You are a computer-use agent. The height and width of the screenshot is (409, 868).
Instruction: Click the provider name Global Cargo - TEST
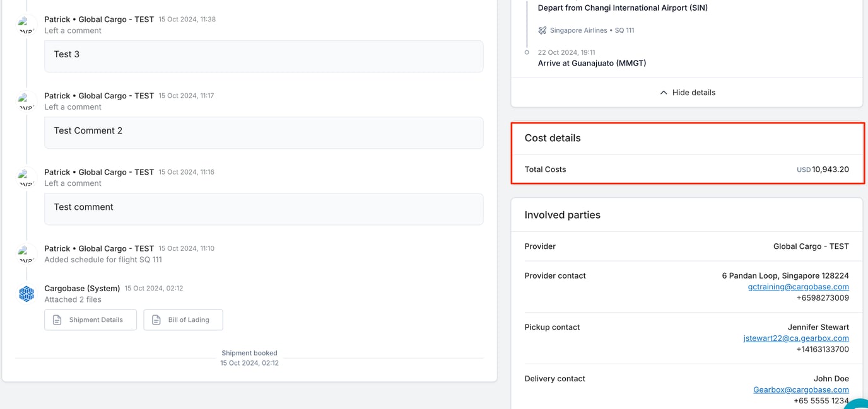[812, 246]
